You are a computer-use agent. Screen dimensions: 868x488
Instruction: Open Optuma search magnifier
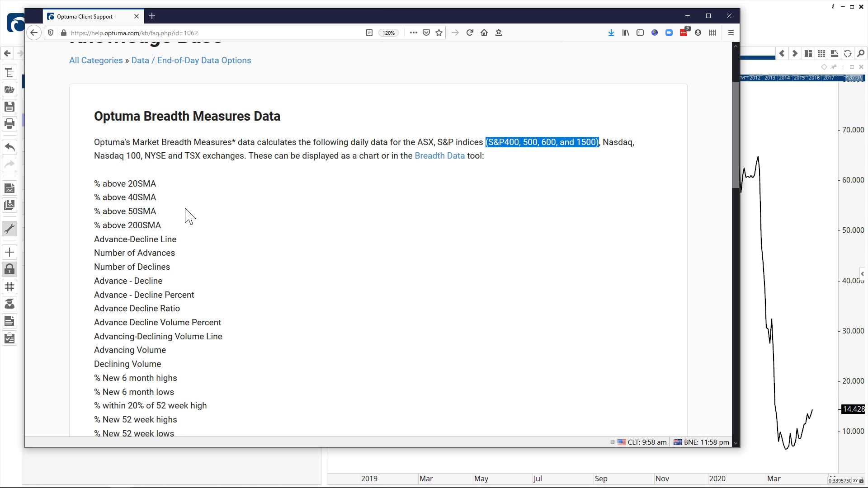click(x=861, y=53)
